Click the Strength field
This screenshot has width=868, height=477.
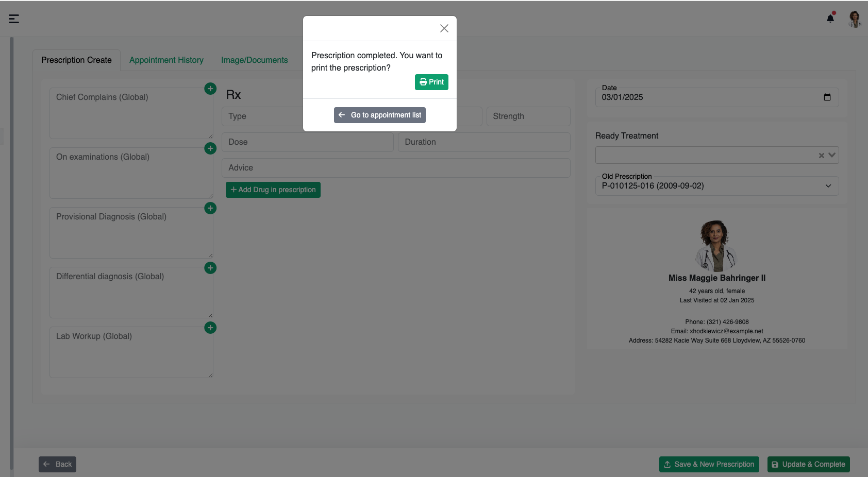point(528,116)
